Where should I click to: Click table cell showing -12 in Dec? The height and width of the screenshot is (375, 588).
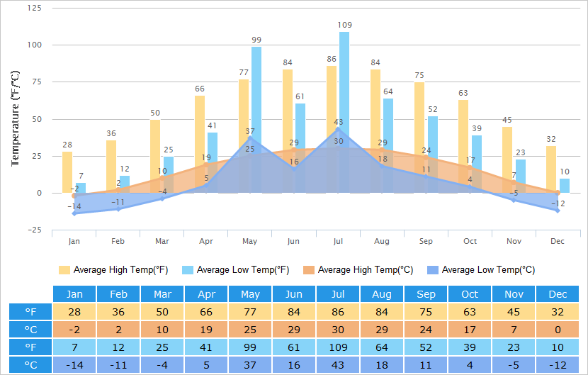point(558,365)
